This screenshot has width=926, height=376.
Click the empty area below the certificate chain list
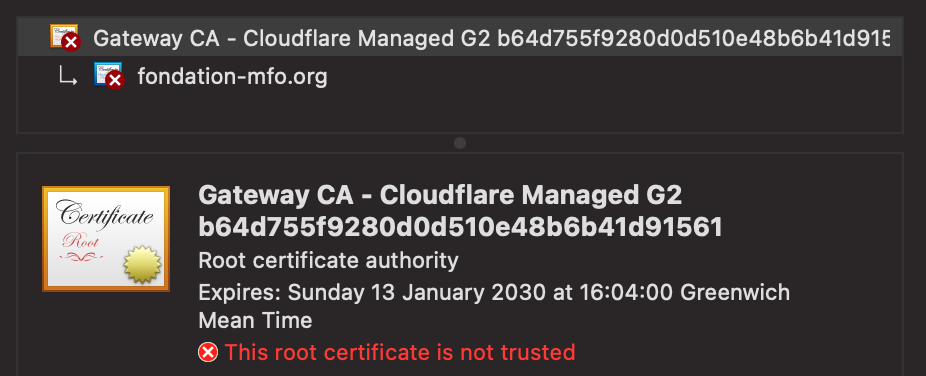point(460,113)
